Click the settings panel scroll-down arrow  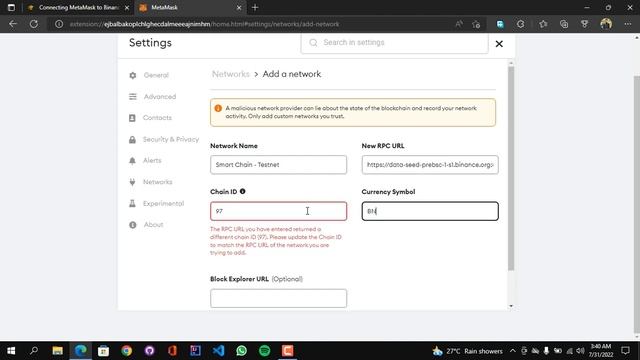511,306
